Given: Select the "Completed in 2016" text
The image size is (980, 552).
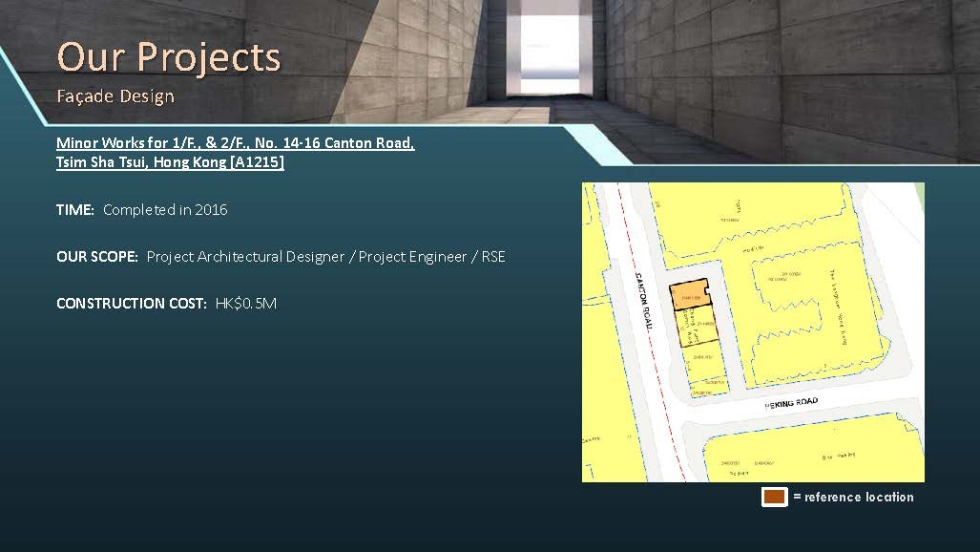Looking at the screenshot, I should (x=165, y=209).
